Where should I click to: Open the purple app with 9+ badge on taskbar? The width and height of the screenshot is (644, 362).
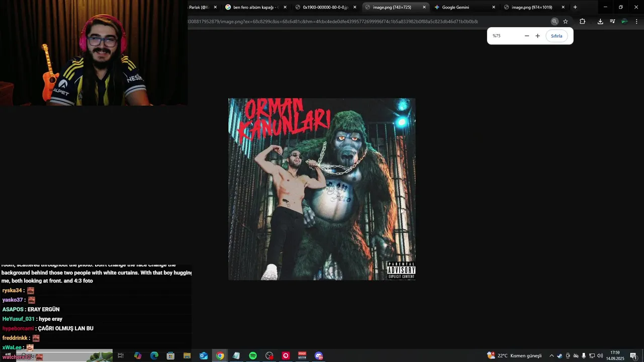318,355
